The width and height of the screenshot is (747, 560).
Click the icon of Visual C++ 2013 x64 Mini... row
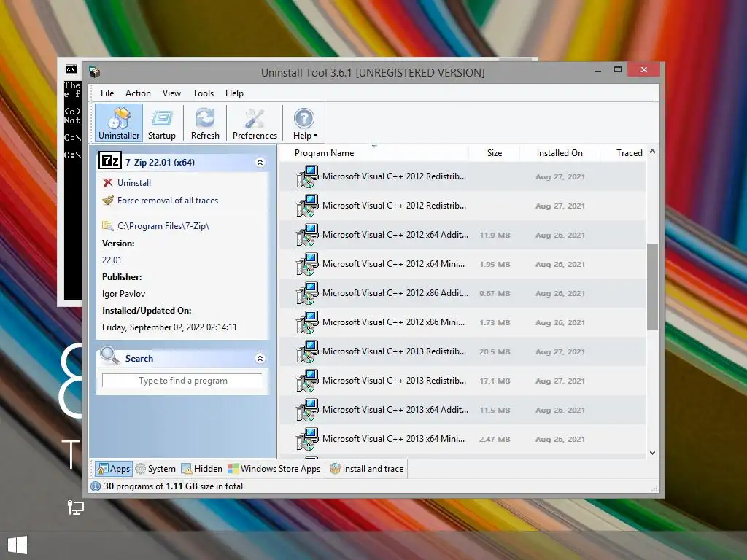coord(307,439)
